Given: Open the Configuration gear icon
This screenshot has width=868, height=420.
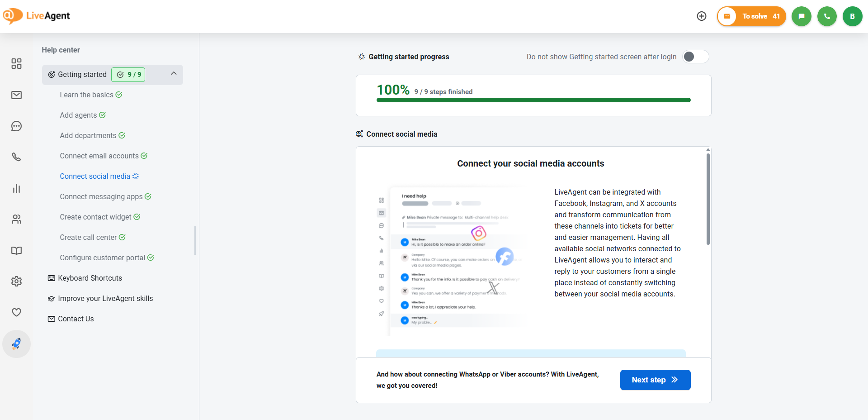Looking at the screenshot, I should click(16, 281).
